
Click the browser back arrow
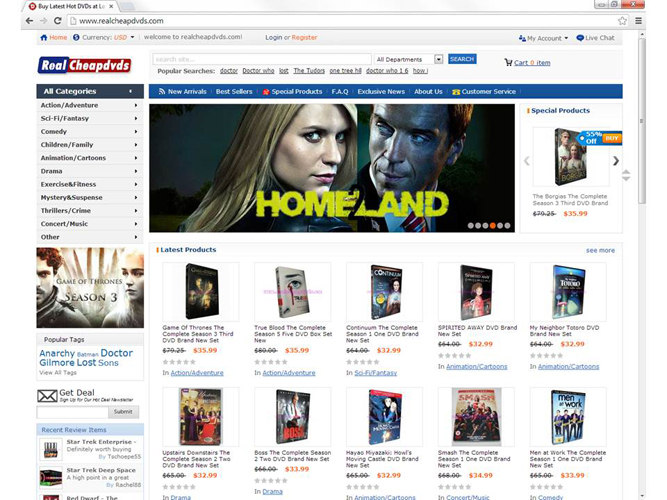(29, 20)
